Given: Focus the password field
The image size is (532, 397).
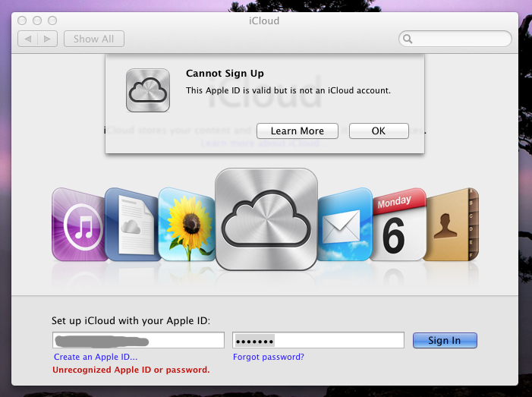Looking at the screenshot, I should pyautogui.click(x=318, y=340).
